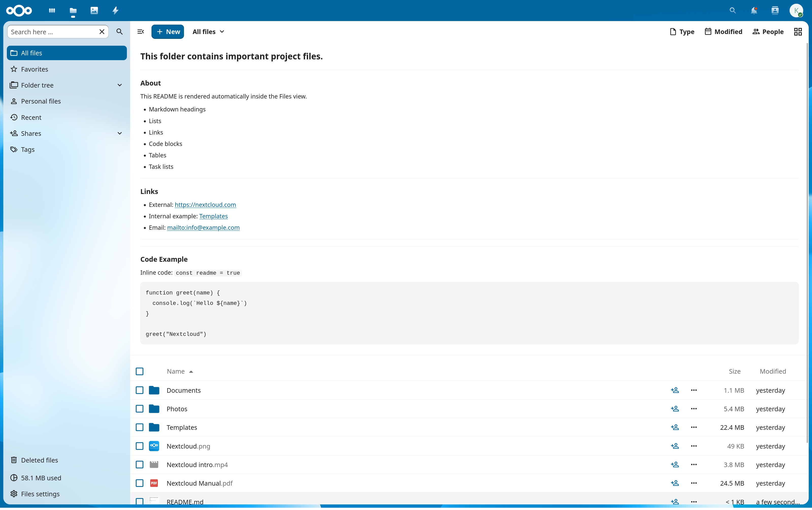Expand the Shares section in the sidebar

119,133
